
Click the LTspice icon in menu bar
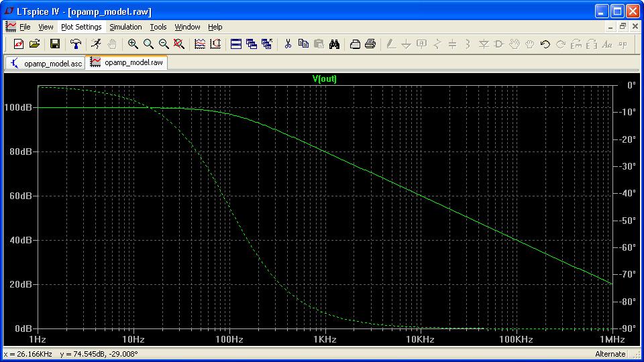click(x=11, y=27)
